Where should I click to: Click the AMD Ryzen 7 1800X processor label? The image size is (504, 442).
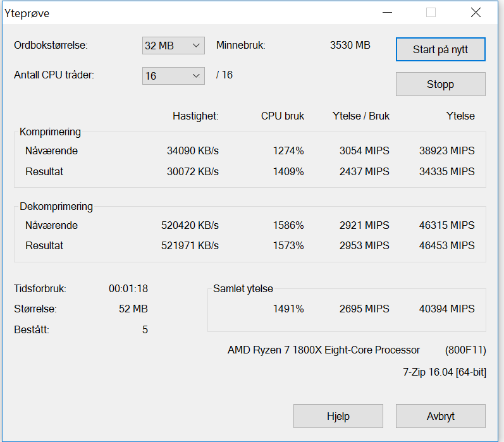[x=324, y=350]
